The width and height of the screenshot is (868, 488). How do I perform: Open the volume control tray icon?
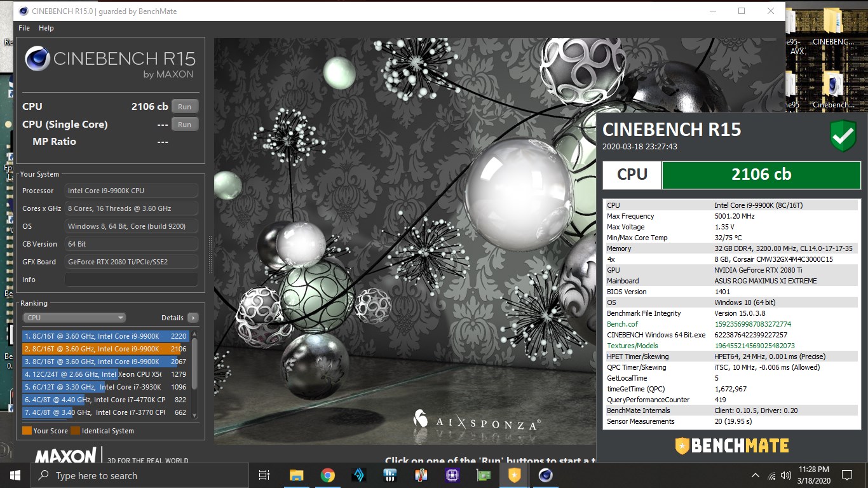click(787, 475)
